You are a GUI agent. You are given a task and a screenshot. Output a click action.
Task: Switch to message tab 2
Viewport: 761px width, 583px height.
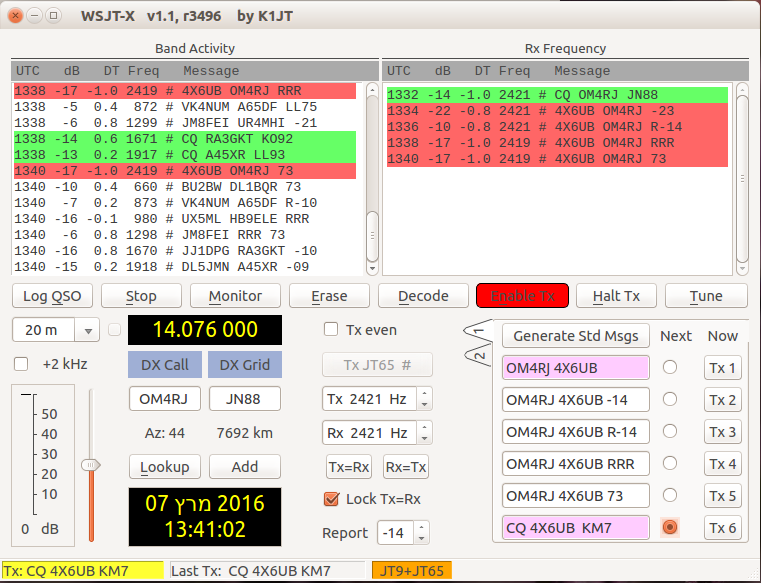[x=479, y=355]
